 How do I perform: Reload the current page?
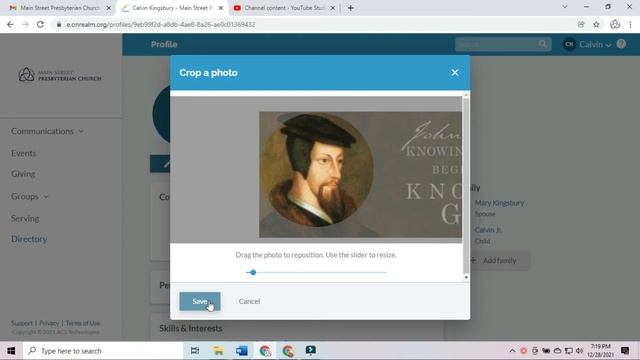[x=40, y=24]
